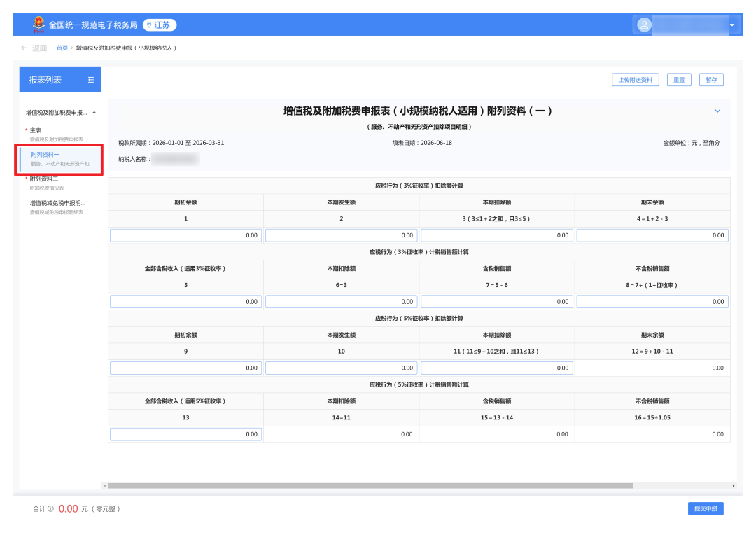Screen dimensions: 756x535
Task: Click the 14=11 value cell 0.00
Action: pos(342,434)
